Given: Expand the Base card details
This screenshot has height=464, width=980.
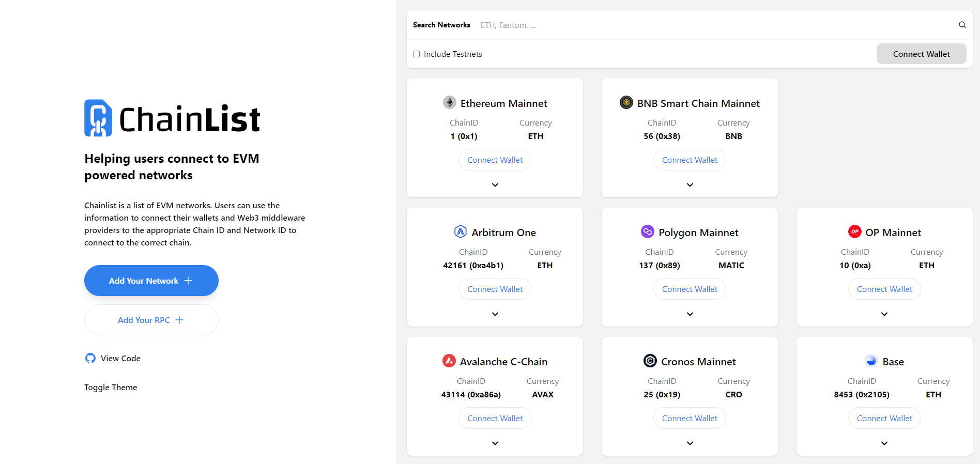Looking at the screenshot, I should click(884, 443).
